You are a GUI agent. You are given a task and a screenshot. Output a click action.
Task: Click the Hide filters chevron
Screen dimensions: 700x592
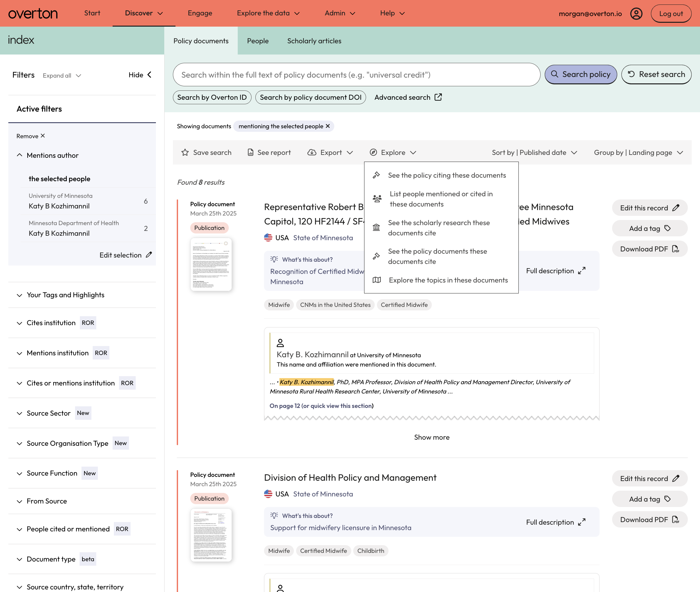pyautogui.click(x=149, y=74)
